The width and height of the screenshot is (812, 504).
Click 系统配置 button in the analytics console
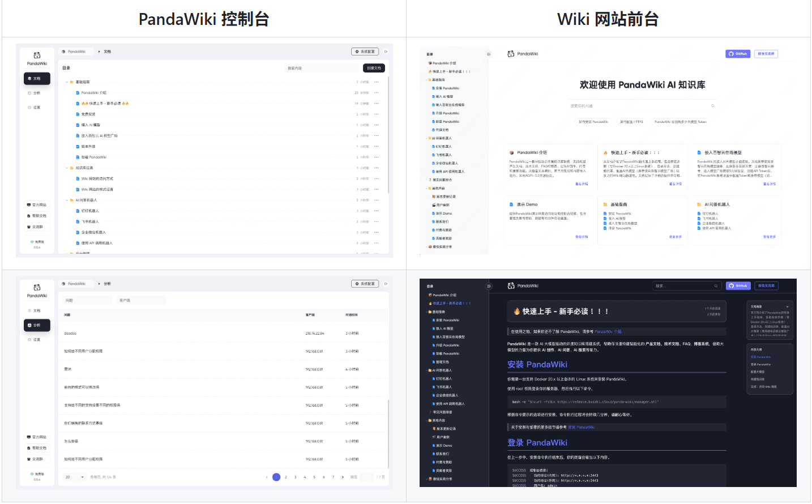pos(365,284)
